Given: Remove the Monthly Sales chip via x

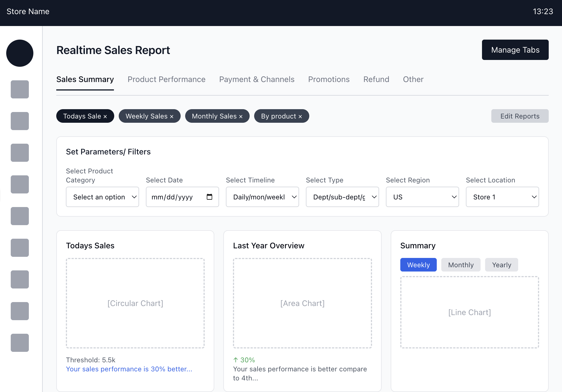Looking at the screenshot, I should pyautogui.click(x=241, y=117).
